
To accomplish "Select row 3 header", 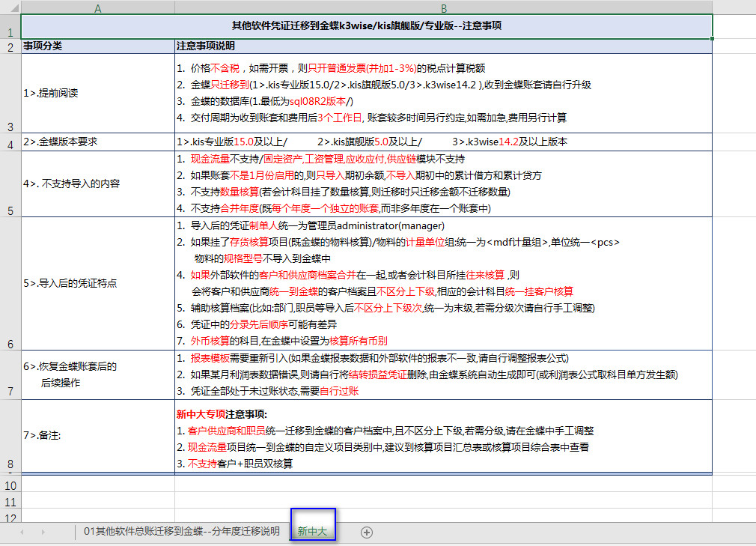I will click(x=10, y=94).
